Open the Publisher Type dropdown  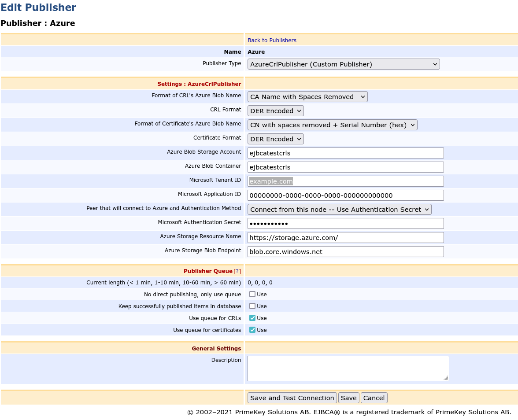(343, 64)
